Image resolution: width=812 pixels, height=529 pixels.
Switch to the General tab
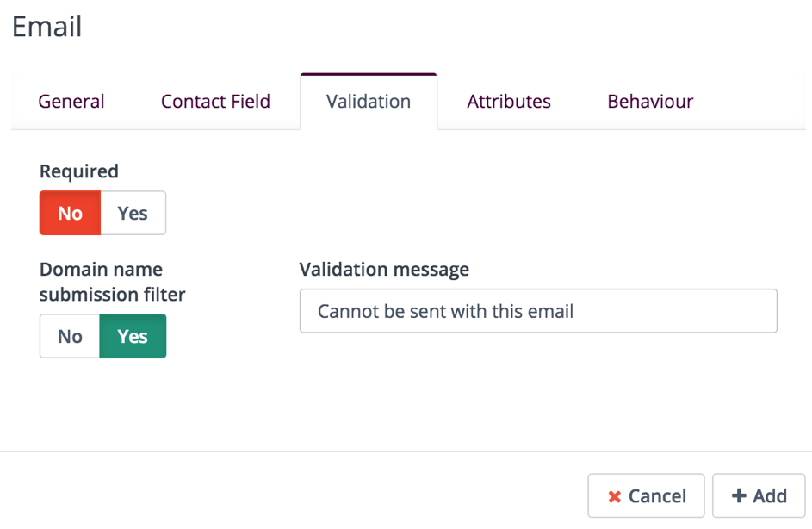pyautogui.click(x=71, y=102)
